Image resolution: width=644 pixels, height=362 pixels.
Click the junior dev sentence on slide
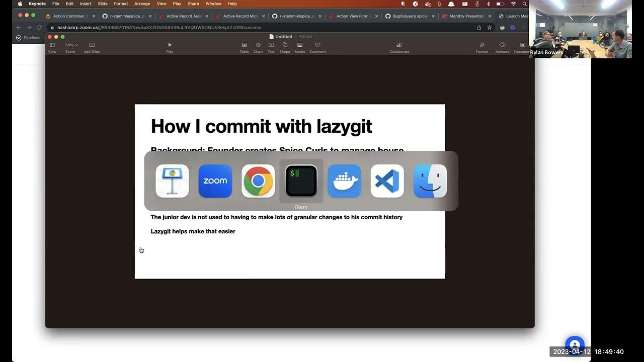click(x=277, y=217)
